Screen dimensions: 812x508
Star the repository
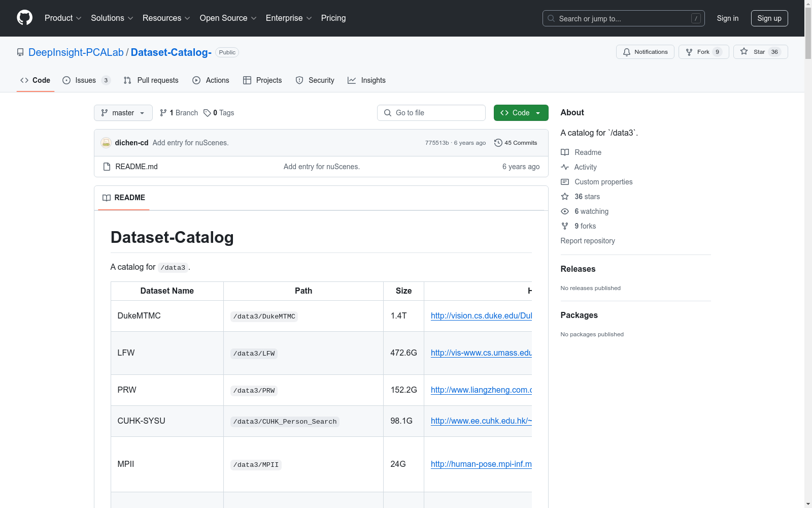click(760, 52)
